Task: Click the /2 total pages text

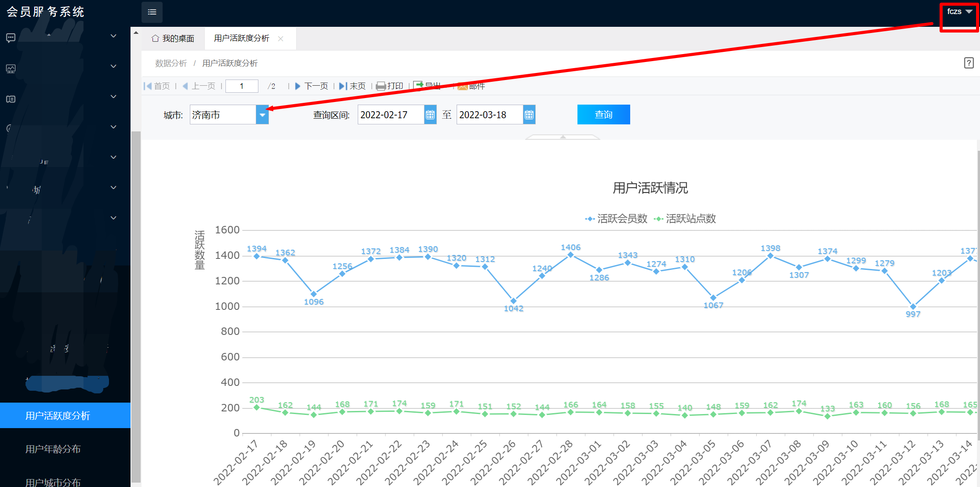Action: pos(272,86)
